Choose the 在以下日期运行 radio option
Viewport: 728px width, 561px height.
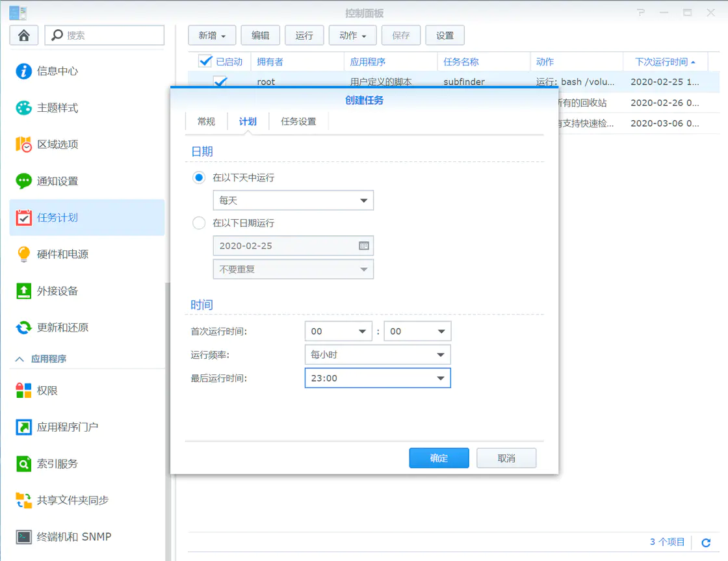(x=199, y=223)
